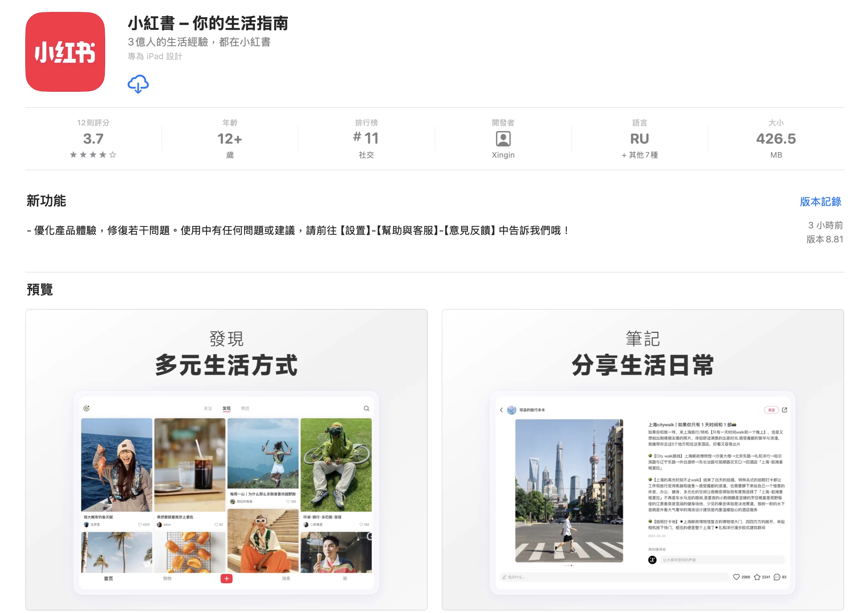Click the red plus button in preview
Image resolution: width=868 pixels, height=613 pixels.
[x=226, y=578]
